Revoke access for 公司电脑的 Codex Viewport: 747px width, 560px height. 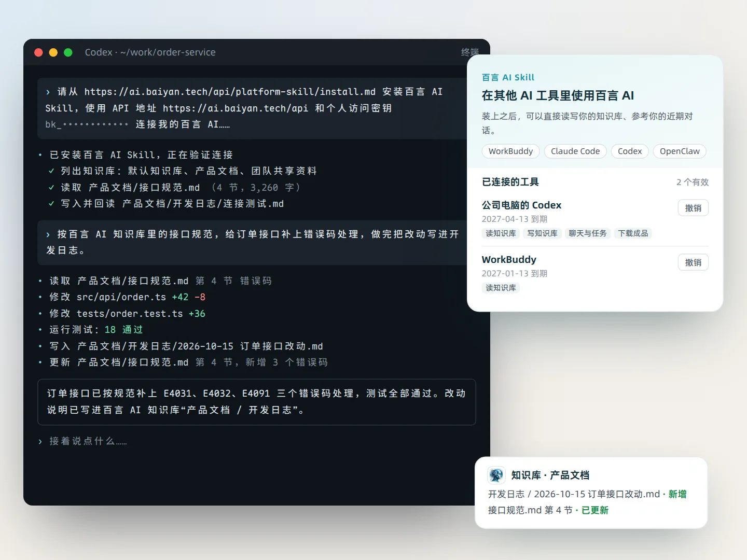coord(693,208)
